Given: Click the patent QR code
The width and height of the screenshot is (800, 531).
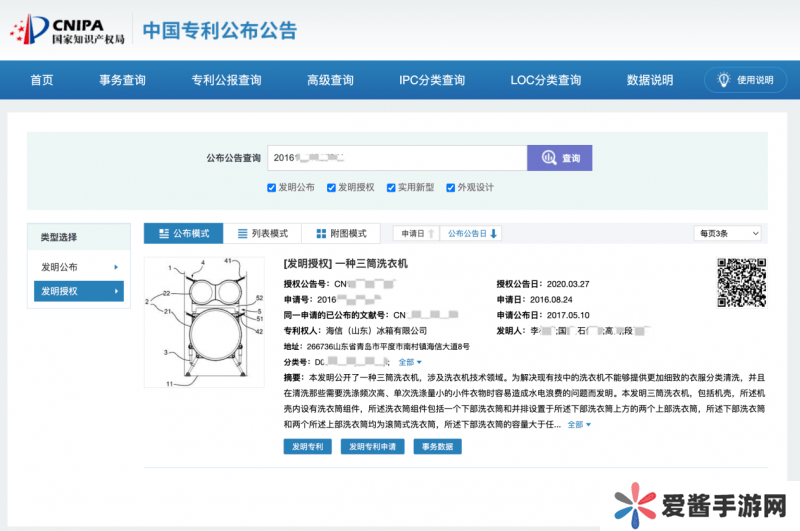Looking at the screenshot, I should tap(740, 283).
